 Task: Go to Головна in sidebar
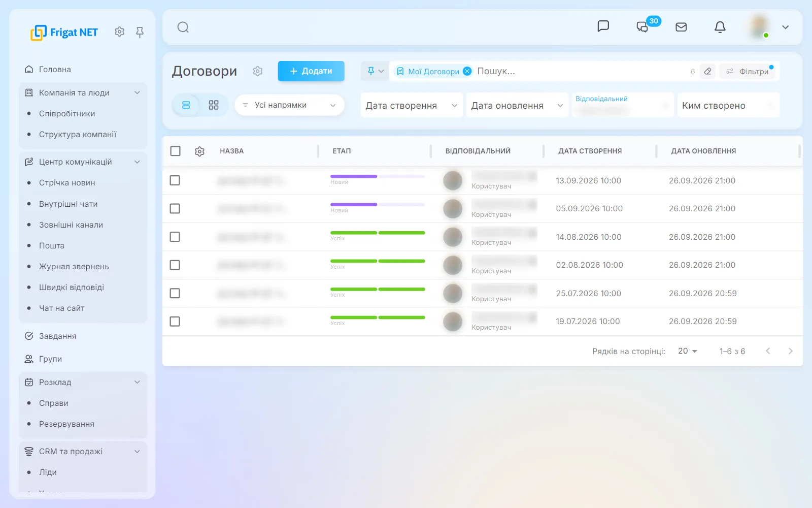pos(55,69)
